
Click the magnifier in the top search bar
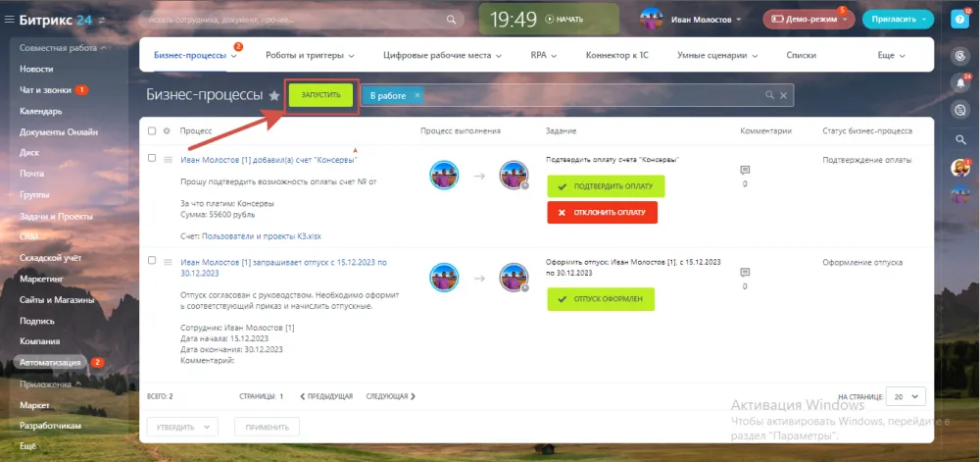tap(451, 20)
